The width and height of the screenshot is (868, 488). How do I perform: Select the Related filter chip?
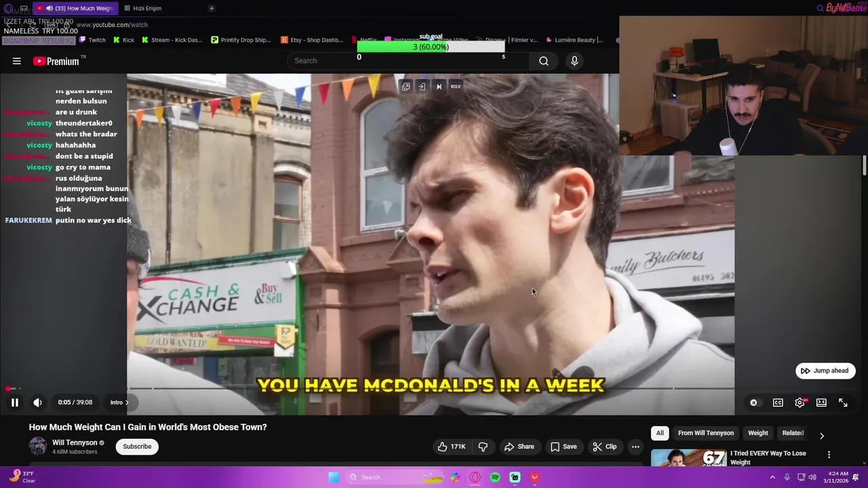click(x=793, y=433)
